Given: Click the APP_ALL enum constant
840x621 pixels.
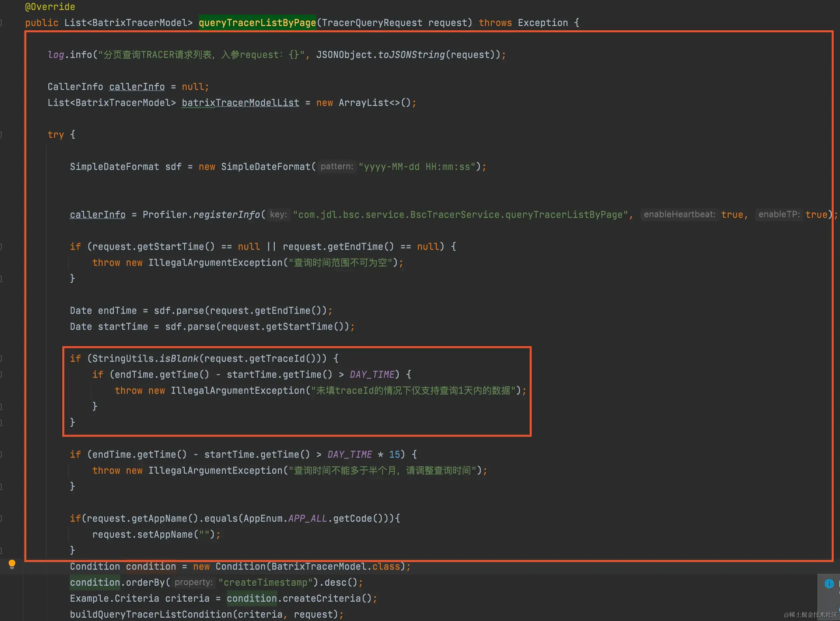Looking at the screenshot, I should pyautogui.click(x=308, y=518).
